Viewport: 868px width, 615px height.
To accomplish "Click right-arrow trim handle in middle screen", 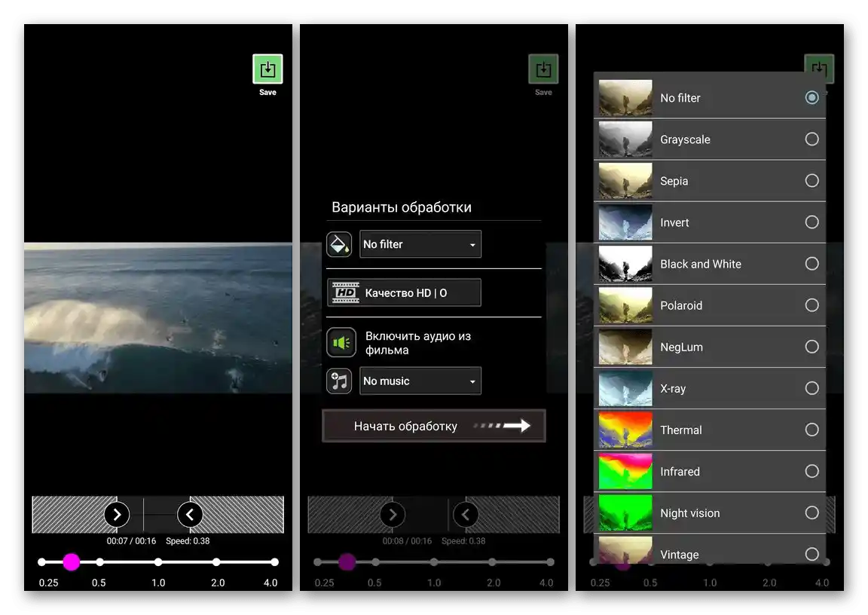I will [x=393, y=515].
